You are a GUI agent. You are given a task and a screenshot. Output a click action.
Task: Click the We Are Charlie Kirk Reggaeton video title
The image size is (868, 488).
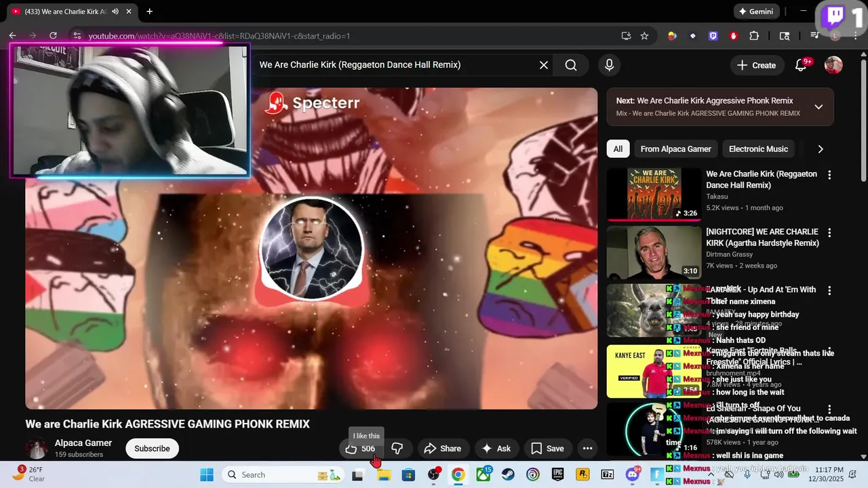pyautogui.click(x=762, y=180)
